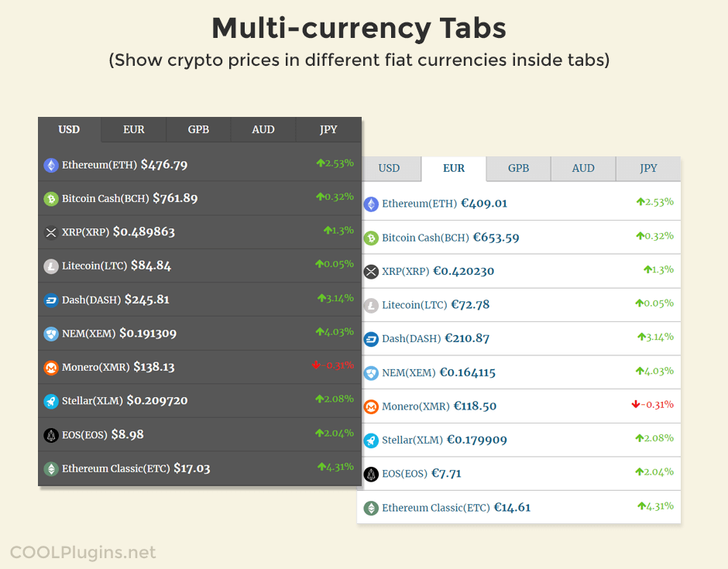Click the XRP icon in the light widget
Image resolution: width=728 pixels, height=569 pixels.
pyautogui.click(x=371, y=272)
